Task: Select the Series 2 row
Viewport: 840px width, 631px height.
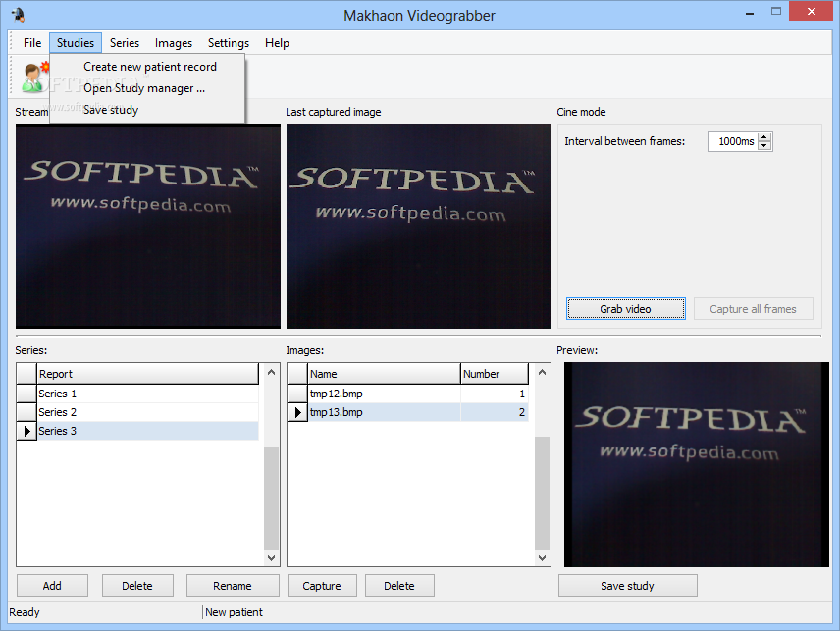Action: click(148, 412)
